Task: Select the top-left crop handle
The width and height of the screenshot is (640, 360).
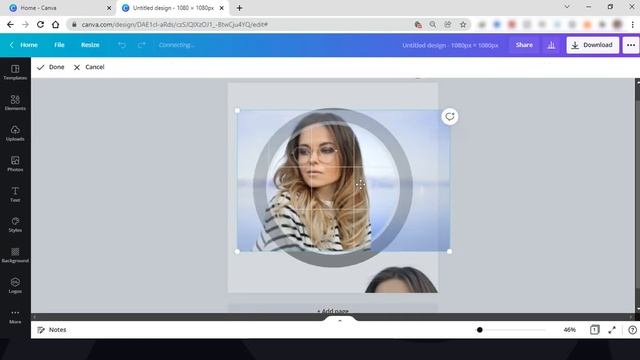Action: click(x=238, y=111)
